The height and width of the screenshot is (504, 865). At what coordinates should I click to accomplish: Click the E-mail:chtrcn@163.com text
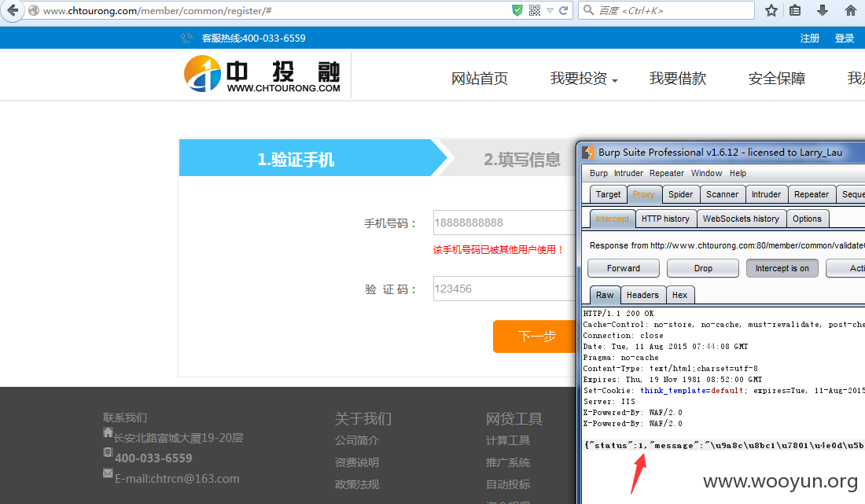(x=177, y=479)
